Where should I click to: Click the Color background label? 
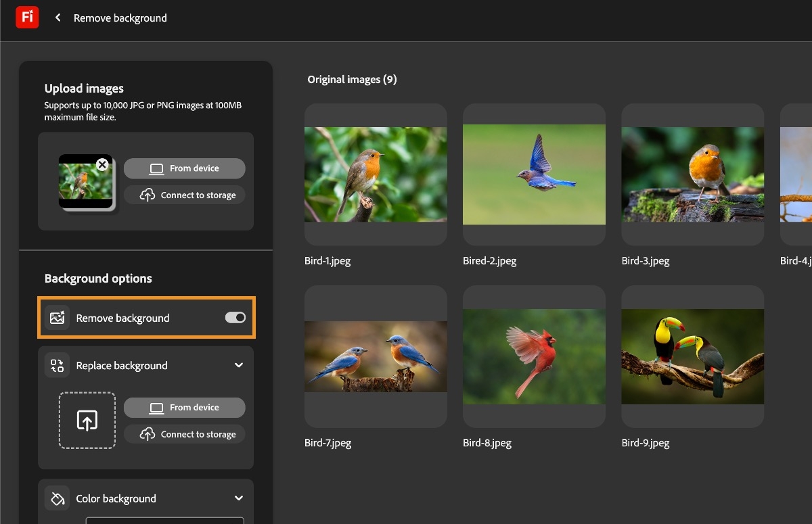click(116, 499)
